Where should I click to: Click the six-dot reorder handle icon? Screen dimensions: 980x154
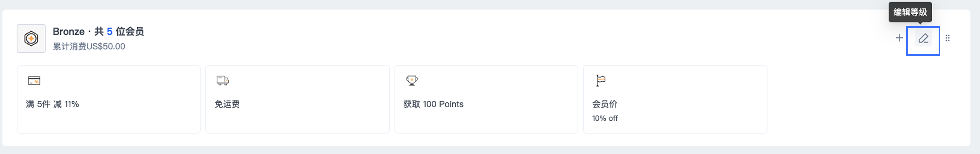point(948,38)
